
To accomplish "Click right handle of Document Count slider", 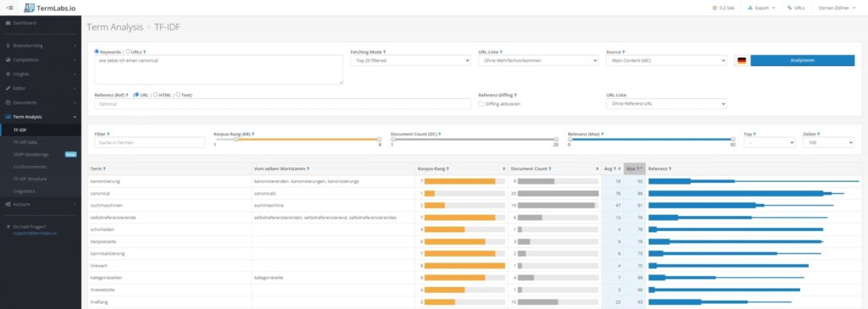I will click(x=556, y=140).
